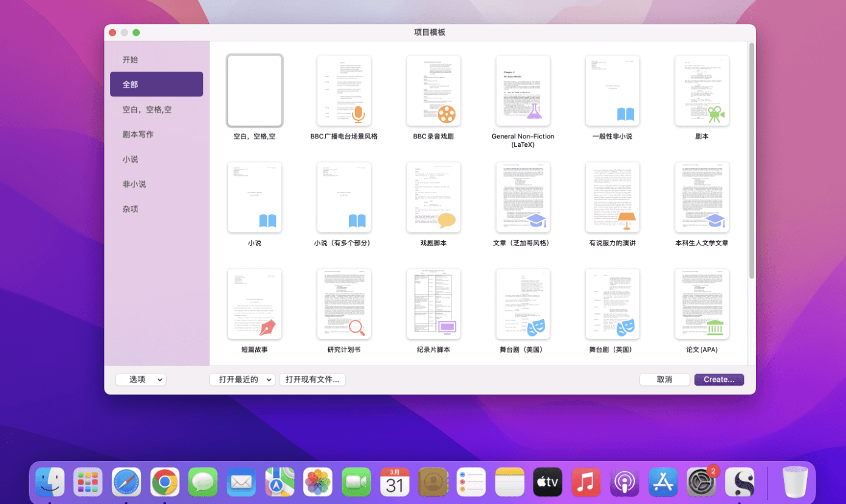Select the 短篇故事 template
This screenshot has height=504, width=846.
click(x=255, y=304)
